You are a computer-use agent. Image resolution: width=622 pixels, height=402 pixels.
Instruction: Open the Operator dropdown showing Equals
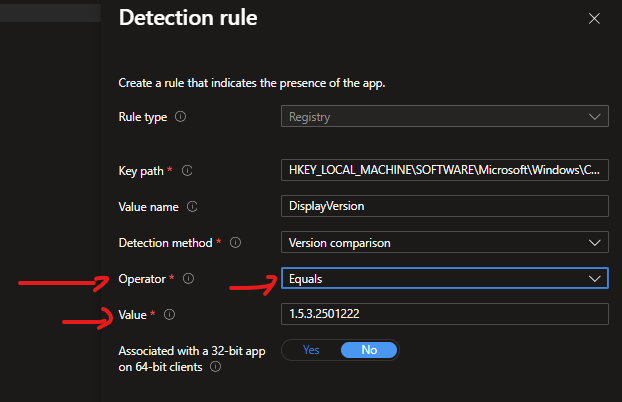point(444,278)
